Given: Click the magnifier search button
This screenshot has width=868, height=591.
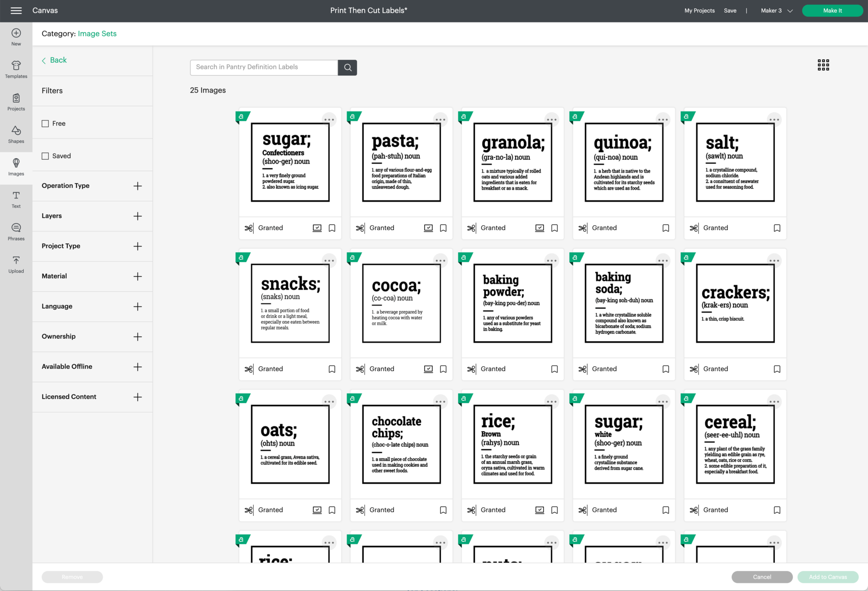Looking at the screenshot, I should pos(348,67).
